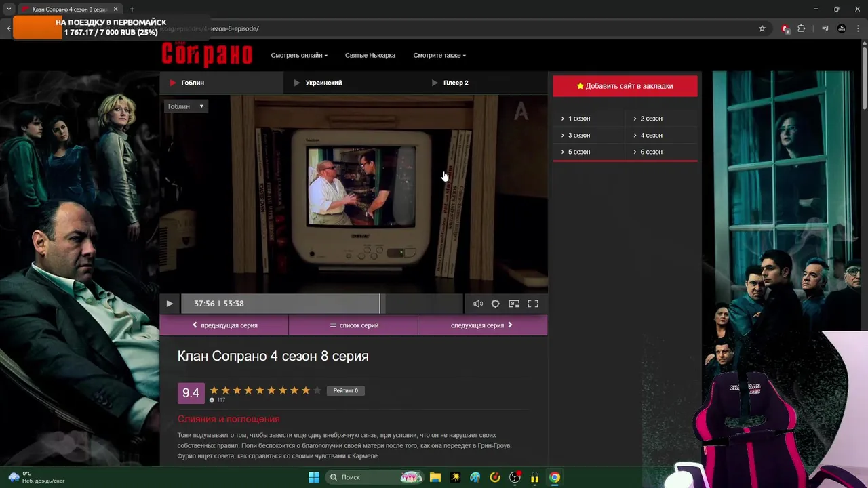Open 6 сезон link
The width and height of the screenshot is (868, 488).
pos(651,152)
